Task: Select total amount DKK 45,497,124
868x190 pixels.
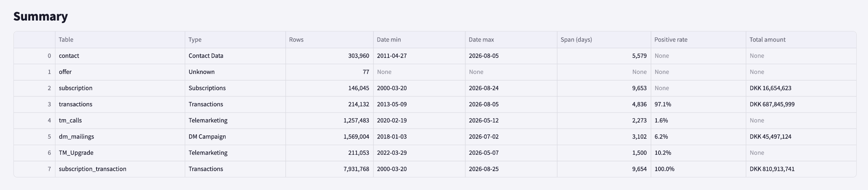Action: pyautogui.click(x=801, y=136)
